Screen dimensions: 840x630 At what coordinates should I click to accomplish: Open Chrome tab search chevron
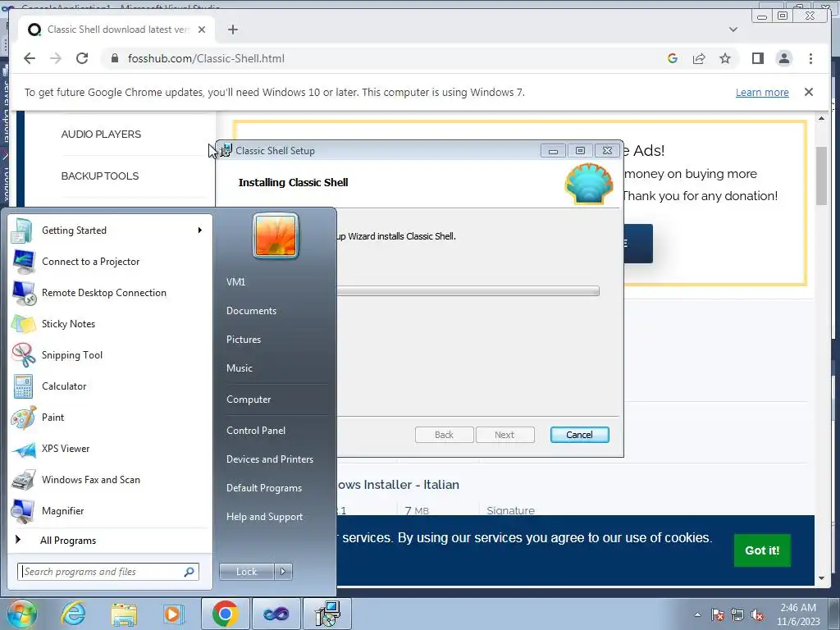click(x=733, y=30)
